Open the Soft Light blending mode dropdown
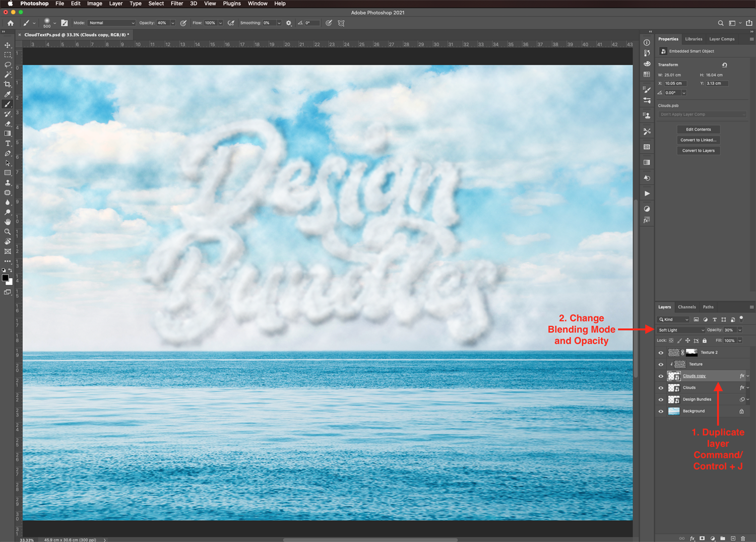Viewport: 756px width, 542px height. (x=681, y=330)
